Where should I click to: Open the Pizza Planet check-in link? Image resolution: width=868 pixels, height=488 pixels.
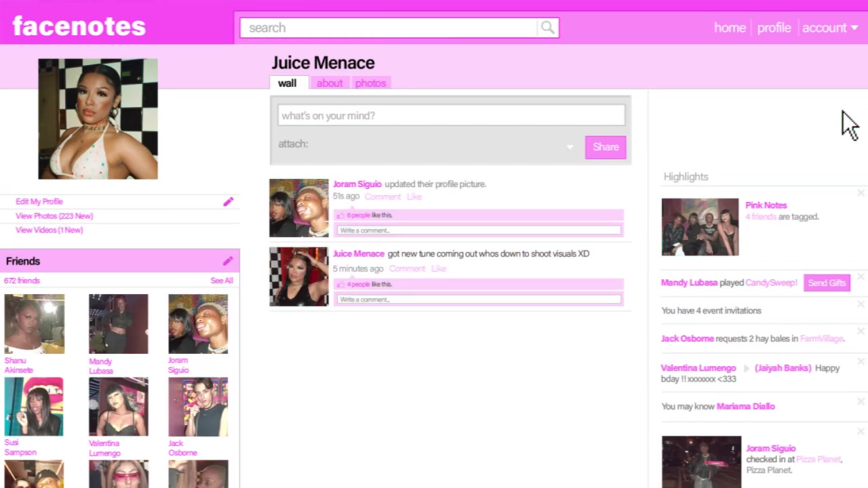coord(818,459)
